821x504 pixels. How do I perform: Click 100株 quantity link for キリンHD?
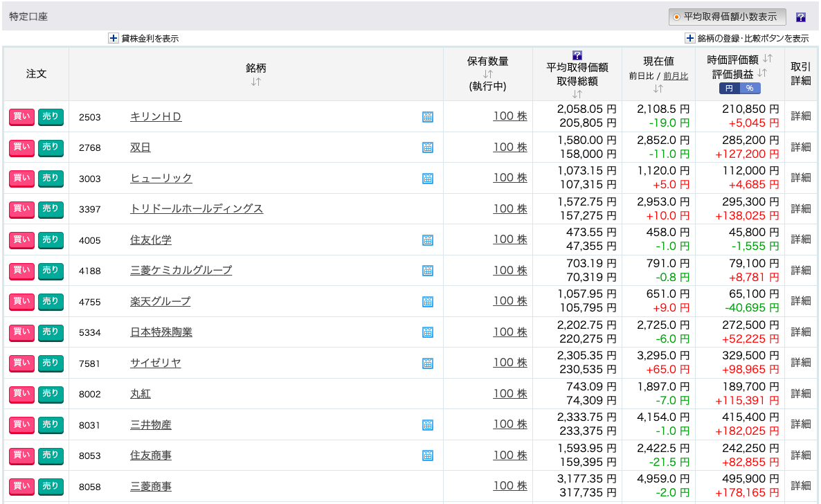point(510,116)
